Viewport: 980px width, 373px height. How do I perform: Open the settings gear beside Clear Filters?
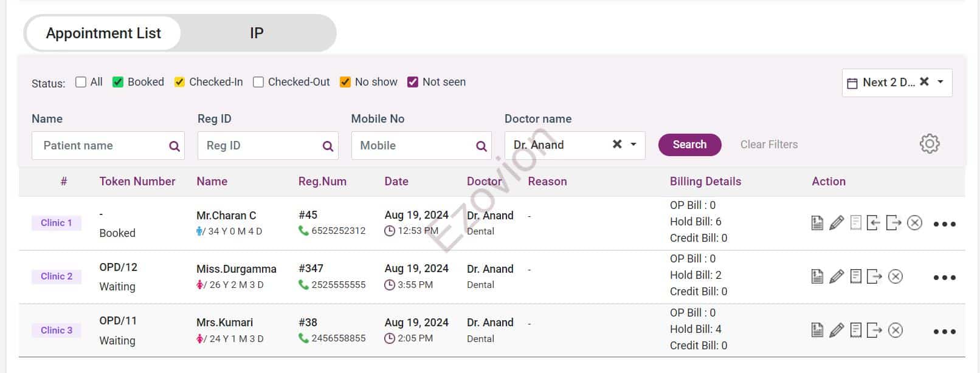tap(929, 144)
